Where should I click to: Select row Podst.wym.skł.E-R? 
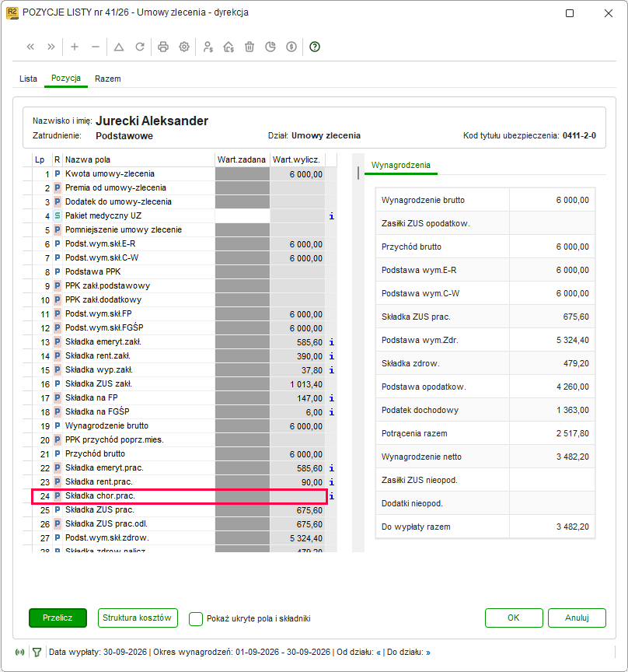(179, 244)
